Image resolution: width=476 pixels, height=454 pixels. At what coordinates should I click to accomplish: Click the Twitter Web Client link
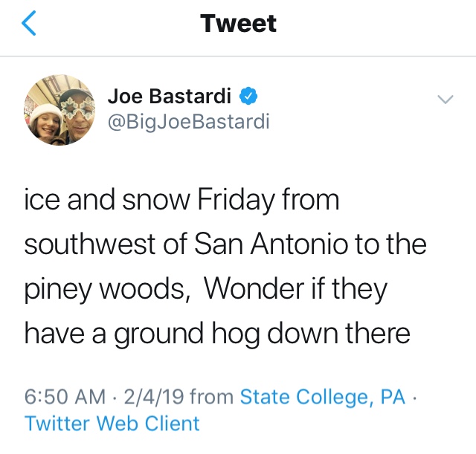click(112, 424)
